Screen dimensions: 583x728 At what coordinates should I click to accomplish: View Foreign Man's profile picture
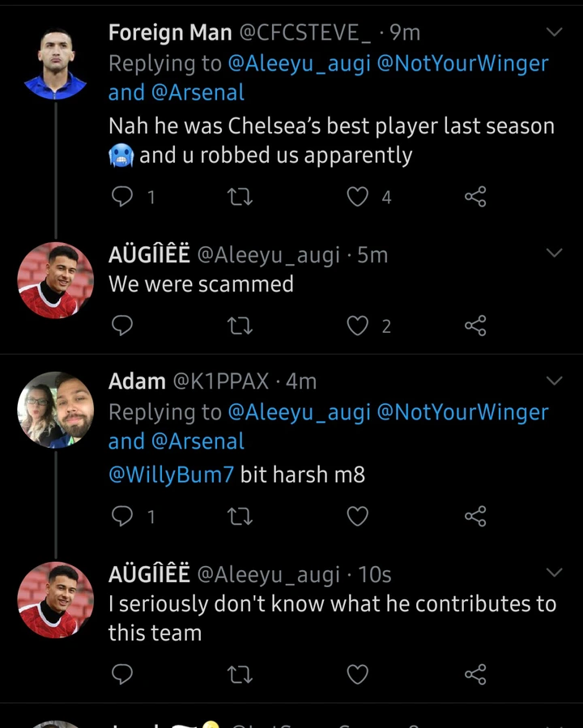[55, 62]
